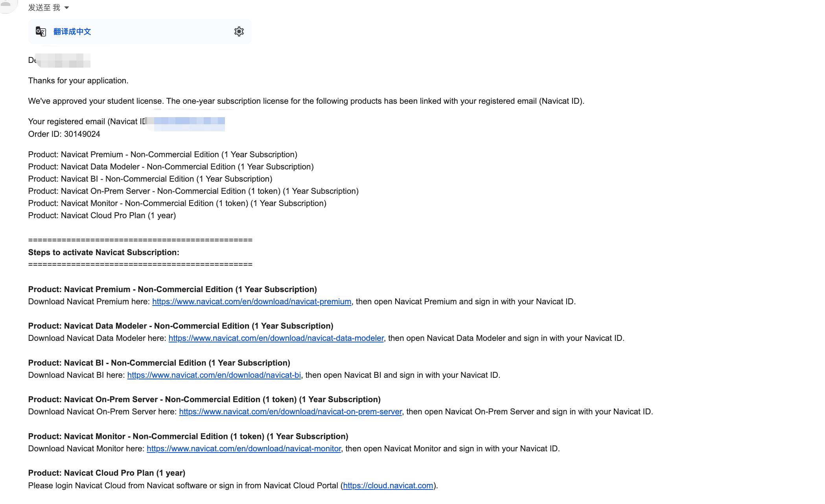The image size is (825, 504).
Task: Click the bold Navicat Cloud Pro Plan heading
Action: click(107, 473)
